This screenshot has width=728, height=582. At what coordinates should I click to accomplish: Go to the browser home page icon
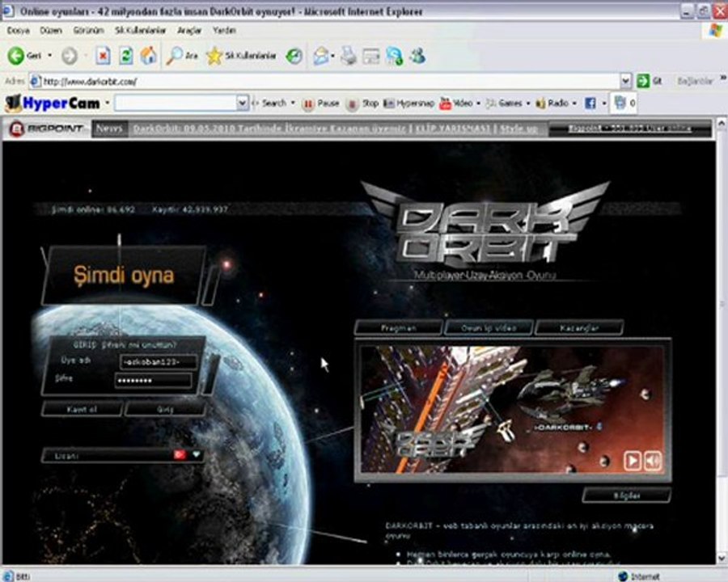coord(149,56)
